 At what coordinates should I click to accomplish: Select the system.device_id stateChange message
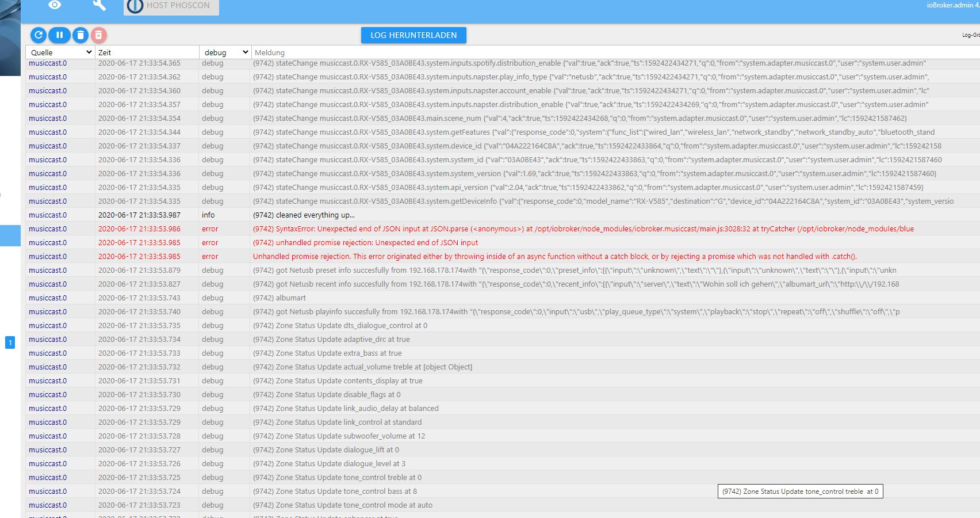pyautogui.click(x=598, y=146)
